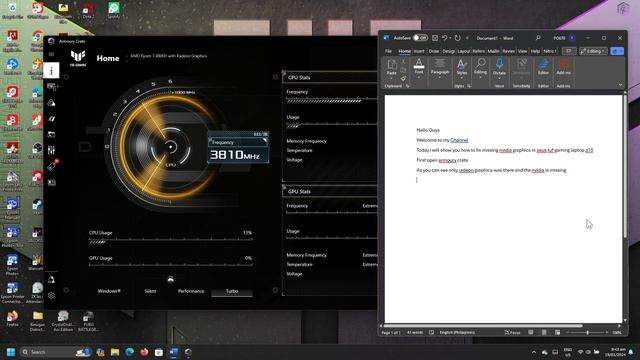This screenshot has height=360, width=640.
Task: Click the 41 words count in status bar
Action: (x=415, y=333)
